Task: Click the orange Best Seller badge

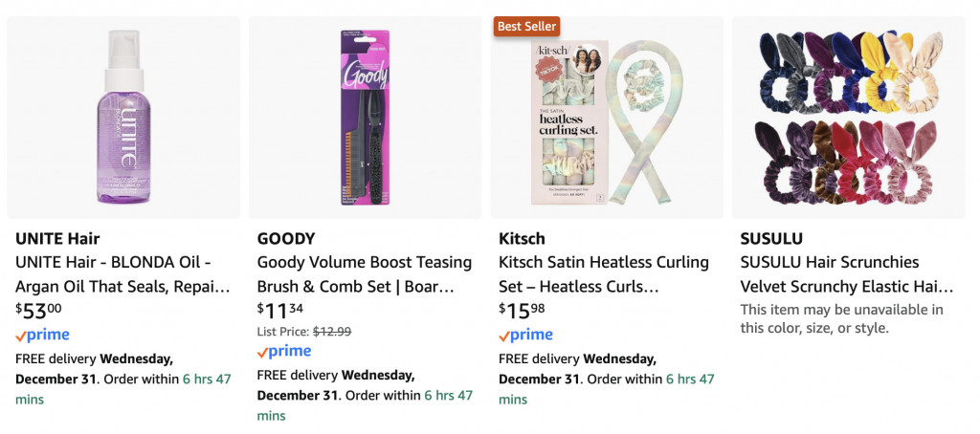Action: tap(526, 26)
